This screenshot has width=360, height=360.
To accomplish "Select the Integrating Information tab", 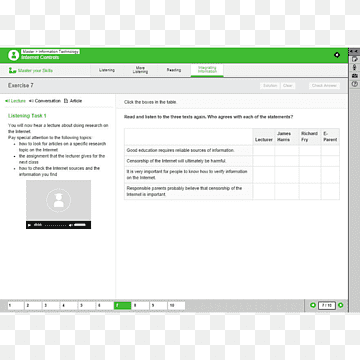I will pos(207,70).
